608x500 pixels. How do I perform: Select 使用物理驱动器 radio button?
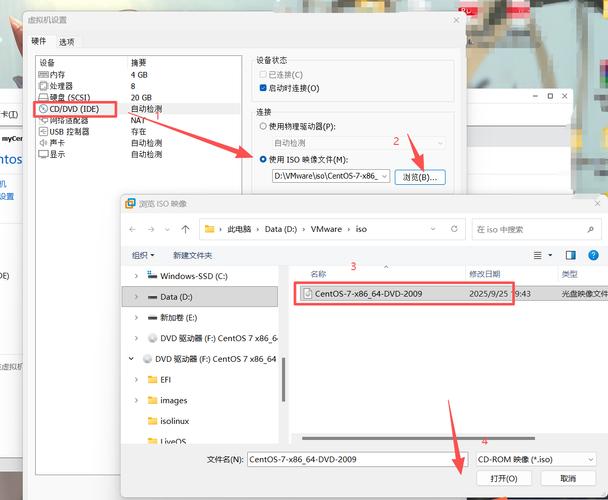263,127
